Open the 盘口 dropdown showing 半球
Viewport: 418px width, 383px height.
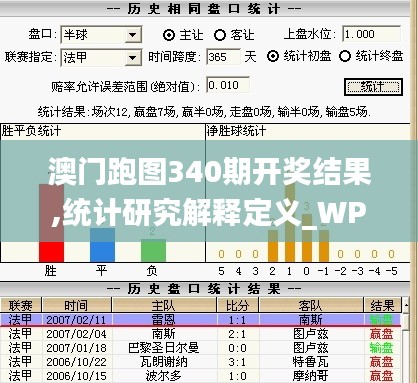click(101, 35)
